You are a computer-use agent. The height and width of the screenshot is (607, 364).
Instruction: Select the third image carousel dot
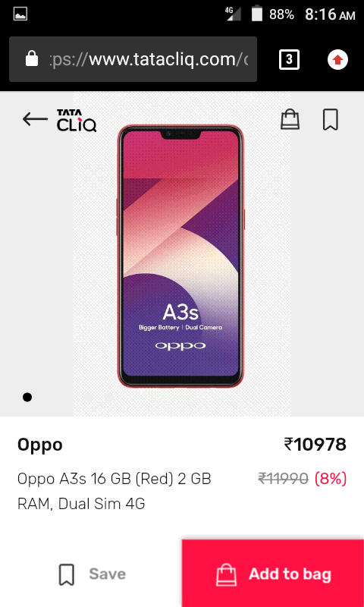coord(109,397)
